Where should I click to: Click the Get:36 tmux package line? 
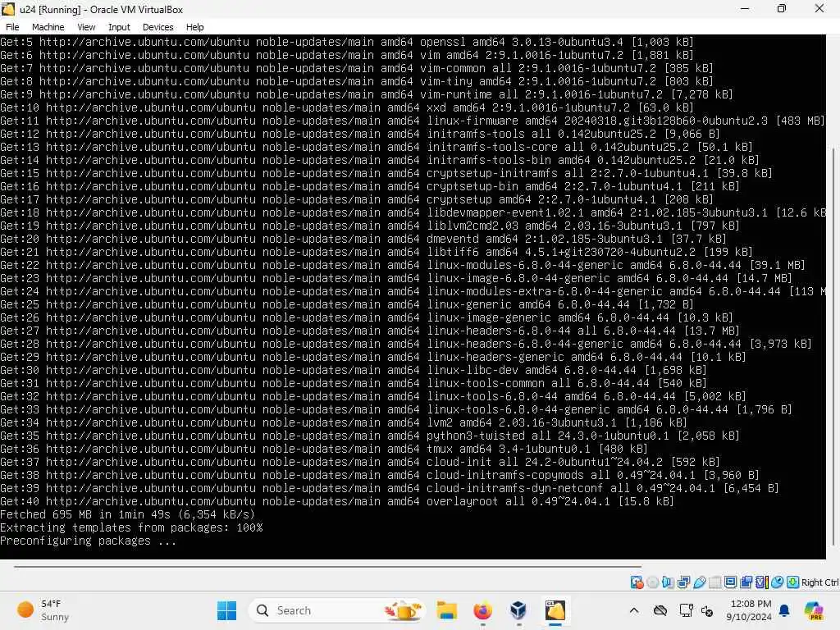[x=323, y=449]
